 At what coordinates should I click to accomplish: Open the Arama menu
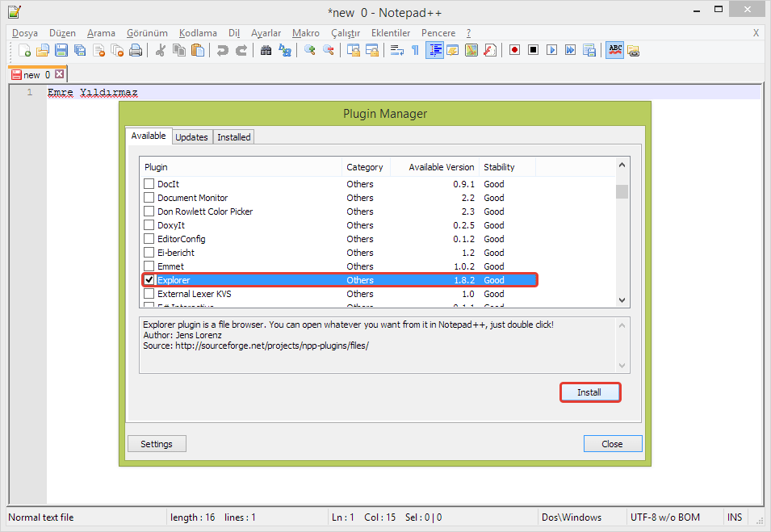click(x=101, y=33)
